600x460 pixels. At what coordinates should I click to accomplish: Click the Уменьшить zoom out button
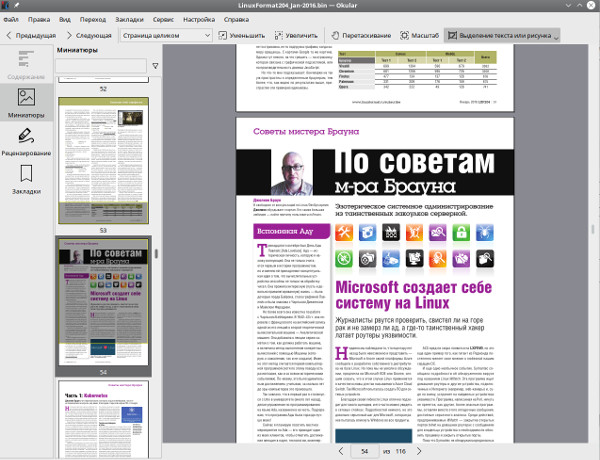coord(241,36)
